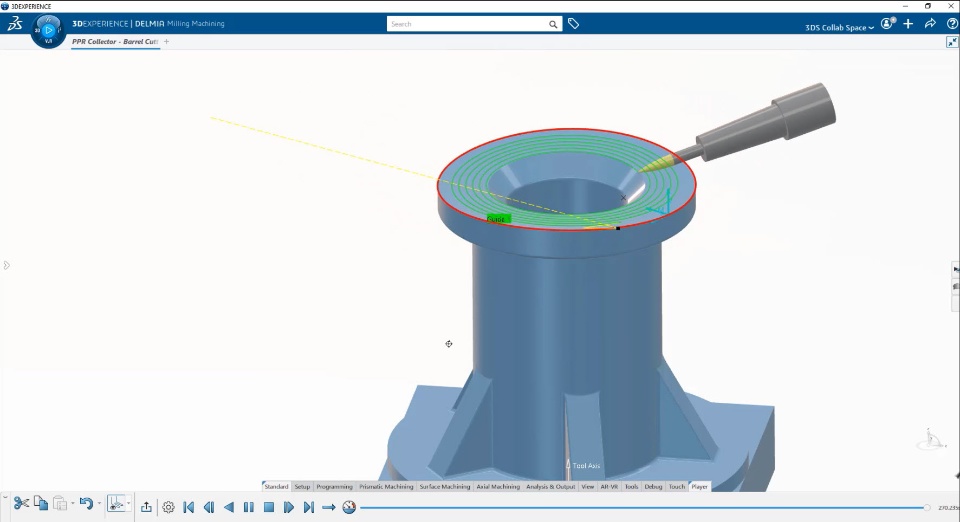Switch to the AR-VR tab

pyautogui.click(x=609, y=487)
